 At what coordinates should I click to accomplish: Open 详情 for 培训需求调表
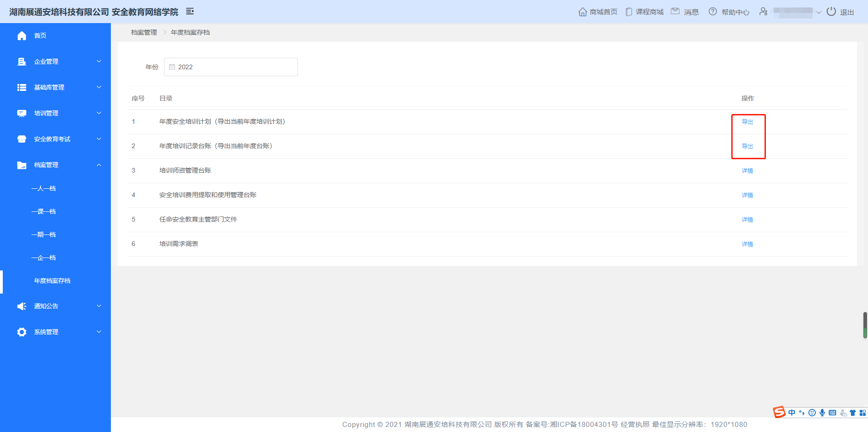(x=747, y=244)
